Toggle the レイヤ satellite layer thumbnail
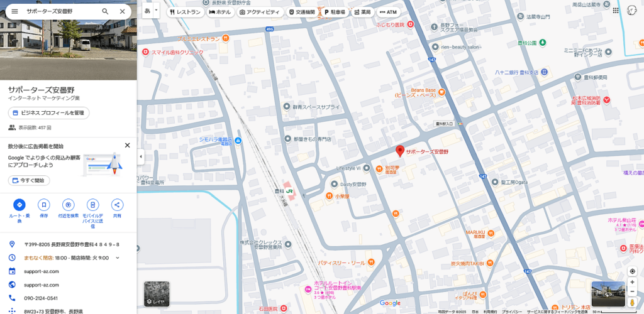The image size is (644, 314). coord(157,294)
